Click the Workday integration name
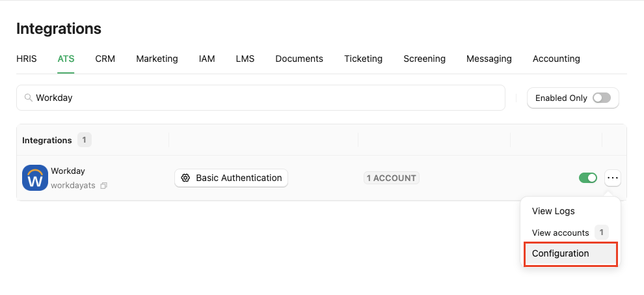 click(68, 171)
